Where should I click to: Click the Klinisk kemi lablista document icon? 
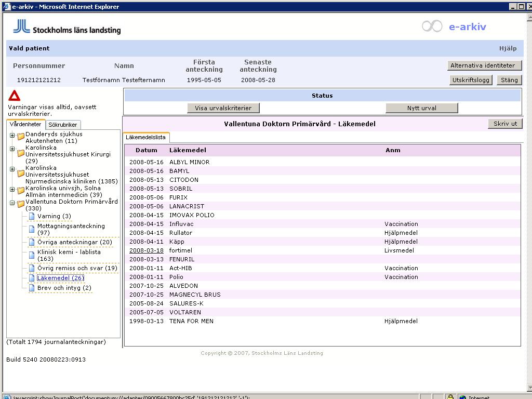(x=32, y=255)
